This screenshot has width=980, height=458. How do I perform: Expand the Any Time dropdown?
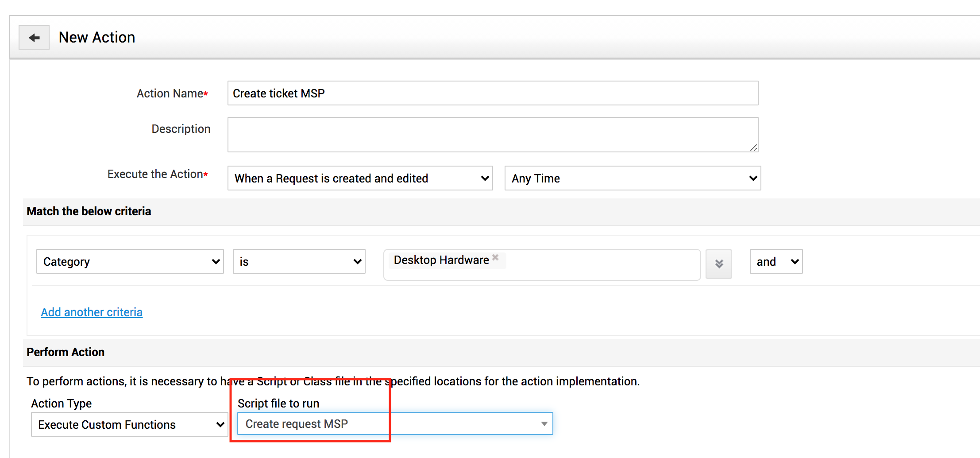pos(633,179)
